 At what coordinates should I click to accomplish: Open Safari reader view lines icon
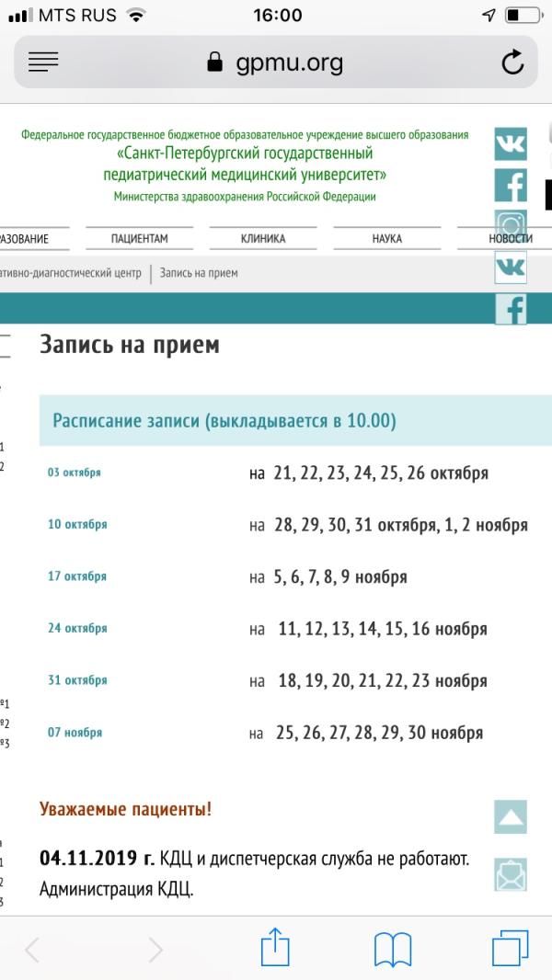pyautogui.click(x=43, y=62)
